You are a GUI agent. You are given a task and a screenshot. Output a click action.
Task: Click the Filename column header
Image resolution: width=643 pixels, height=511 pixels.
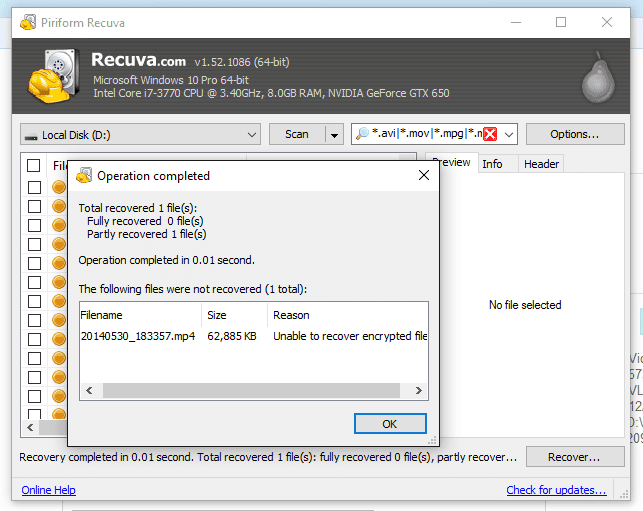click(141, 315)
